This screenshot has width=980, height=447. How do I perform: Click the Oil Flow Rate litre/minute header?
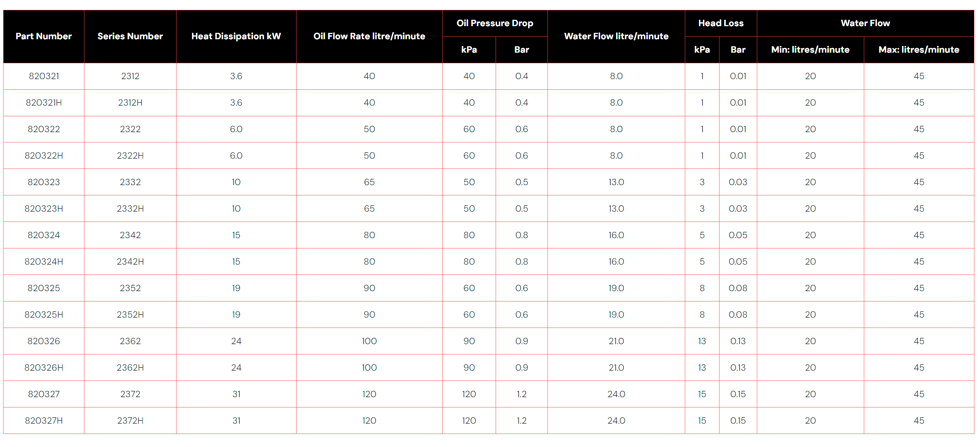pyautogui.click(x=369, y=36)
